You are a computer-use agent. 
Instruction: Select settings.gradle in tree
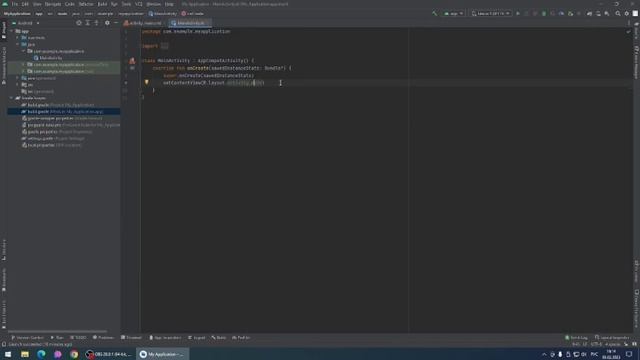[53, 138]
